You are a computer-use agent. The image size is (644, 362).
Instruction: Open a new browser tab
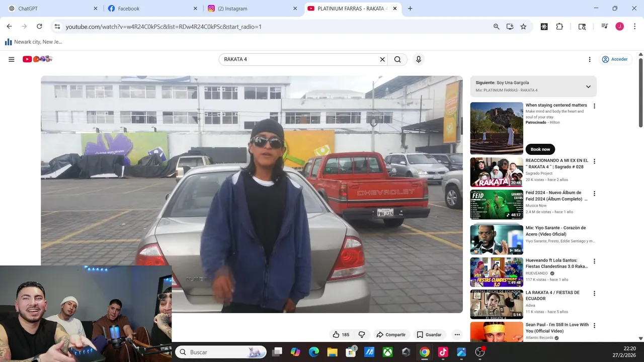(410, 9)
